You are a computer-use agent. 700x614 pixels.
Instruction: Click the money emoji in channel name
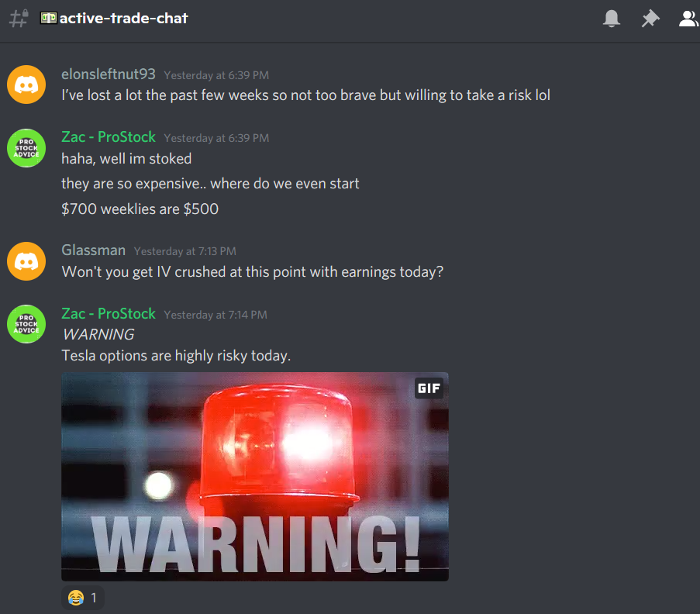pos(49,18)
